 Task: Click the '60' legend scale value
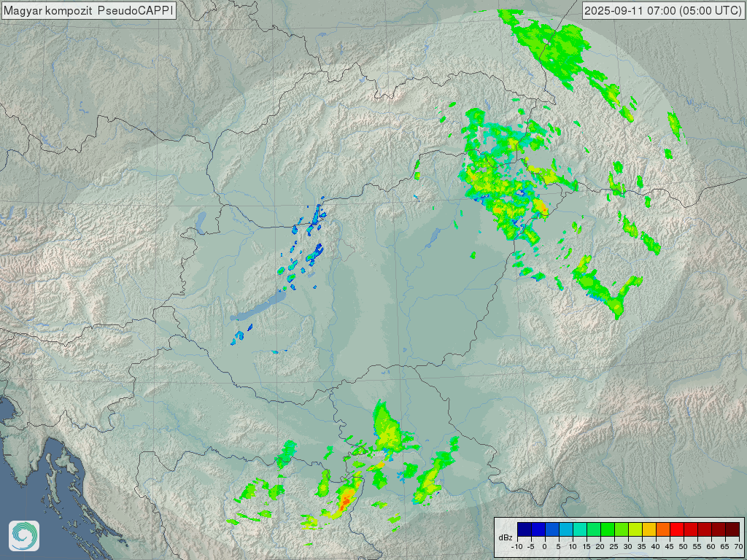coord(711,547)
